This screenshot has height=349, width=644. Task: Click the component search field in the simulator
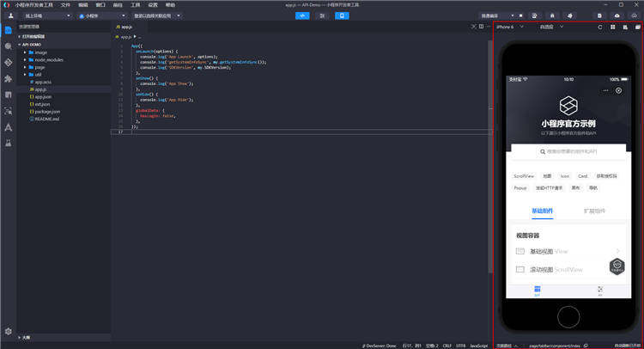pos(568,151)
